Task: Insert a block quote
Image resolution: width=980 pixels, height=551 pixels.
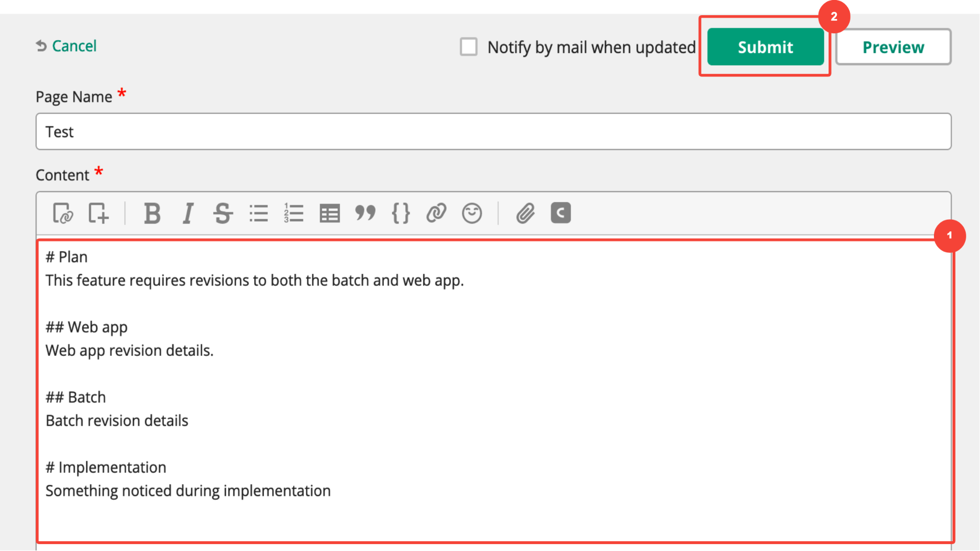Action: [365, 213]
